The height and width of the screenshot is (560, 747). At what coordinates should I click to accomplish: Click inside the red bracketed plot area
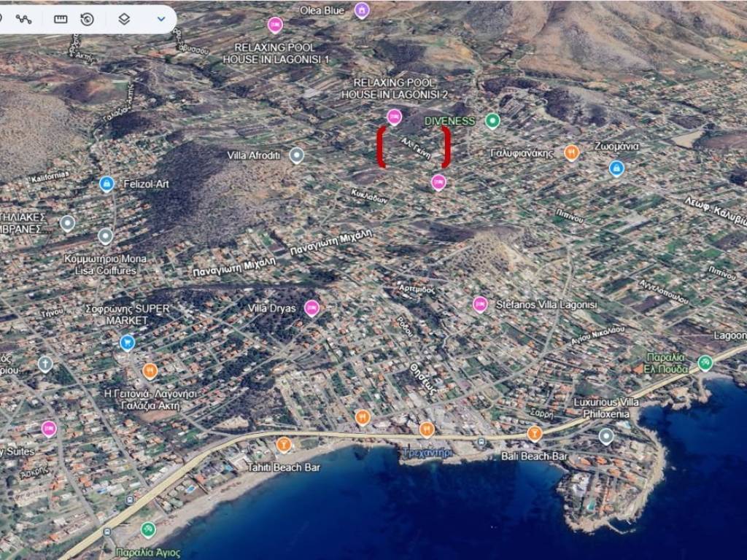[413, 147]
